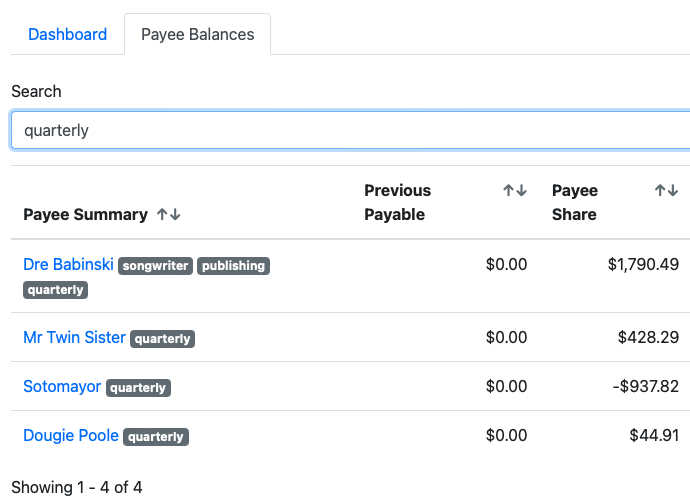Click Sotomayor's quarterly tag badge

click(x=138, y=388)
